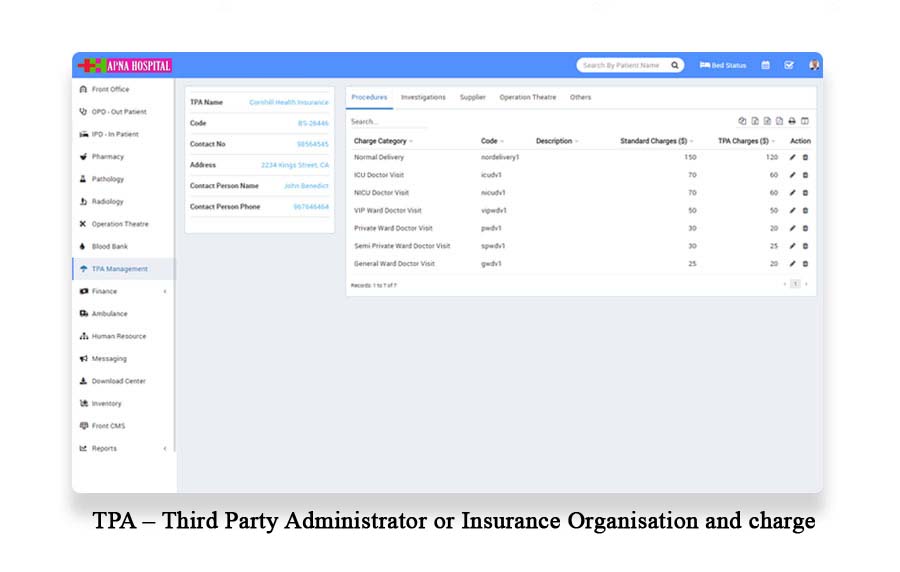
Task: Sort by Charge Category column
Action: pyautogui.click(x=383, y=141)
